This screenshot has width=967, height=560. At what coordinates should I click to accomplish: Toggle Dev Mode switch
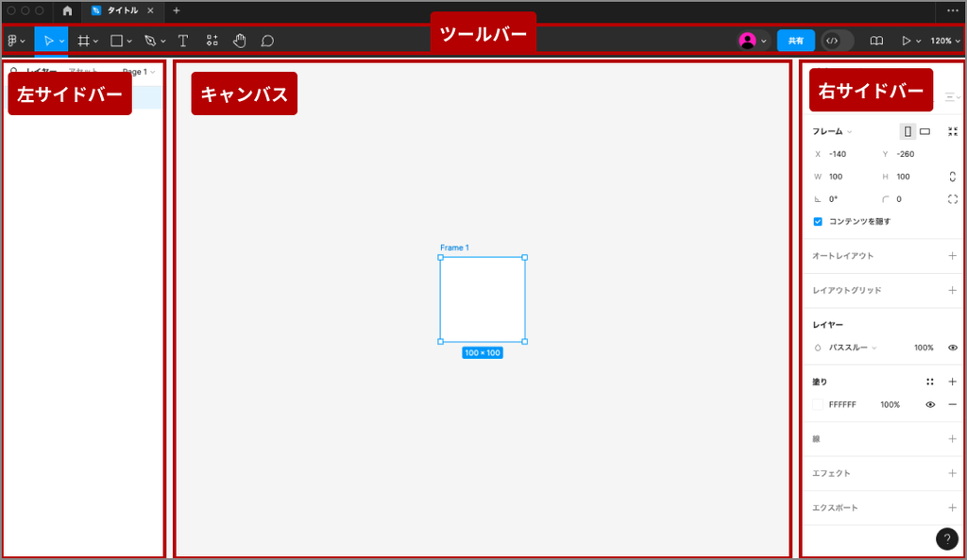click(x=837, y=41)
